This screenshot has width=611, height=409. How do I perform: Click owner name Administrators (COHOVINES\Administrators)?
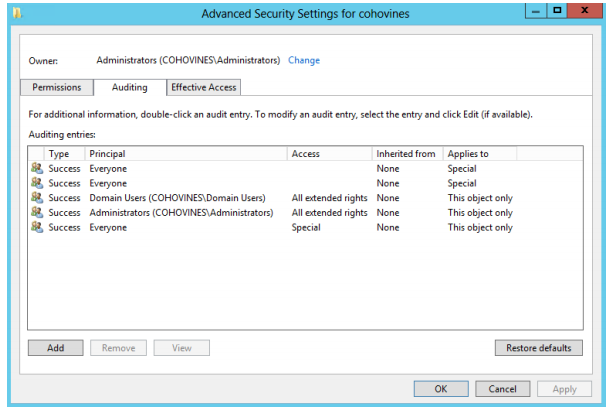(188, 60)
